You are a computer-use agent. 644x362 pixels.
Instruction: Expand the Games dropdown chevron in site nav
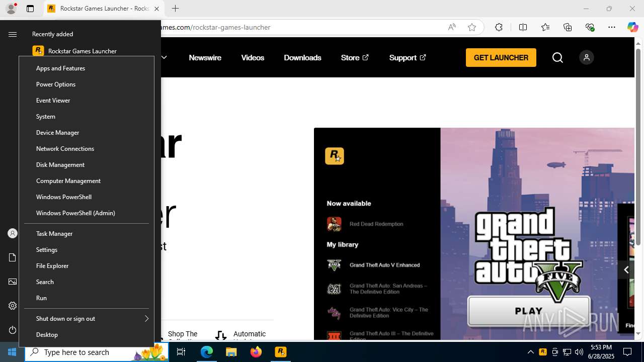(164, 57)
